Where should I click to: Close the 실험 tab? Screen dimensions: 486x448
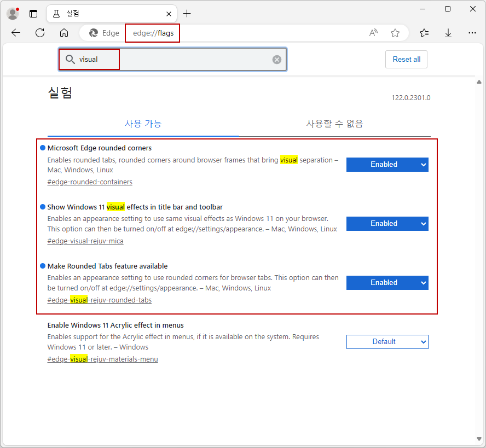click(169, 14)
